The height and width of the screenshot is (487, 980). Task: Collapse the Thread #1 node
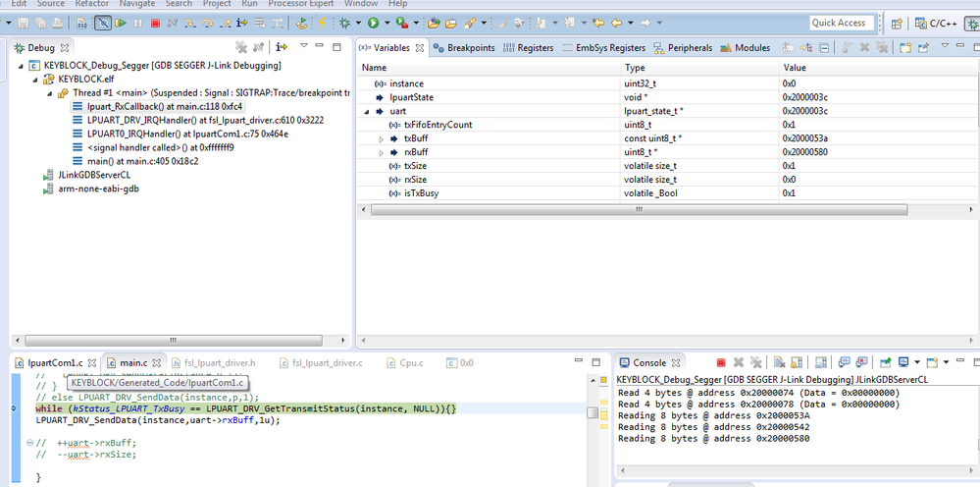(51, 93)
